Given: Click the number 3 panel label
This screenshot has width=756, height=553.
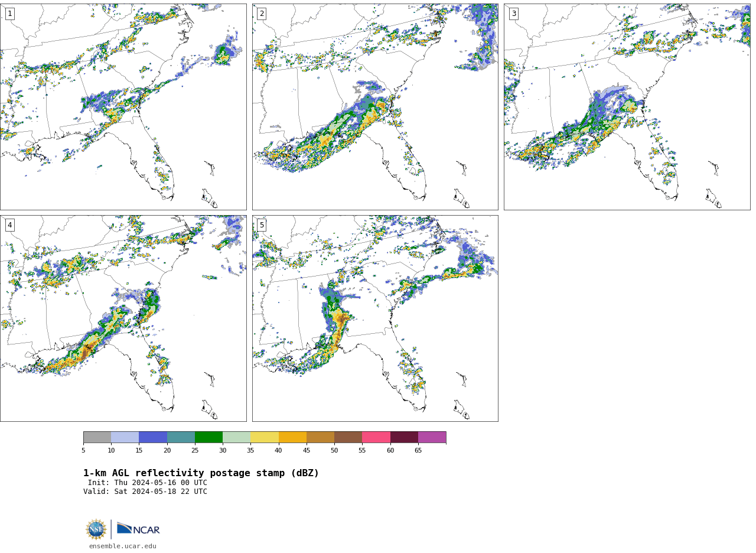Looking at the screenshot, I should 513,14.
